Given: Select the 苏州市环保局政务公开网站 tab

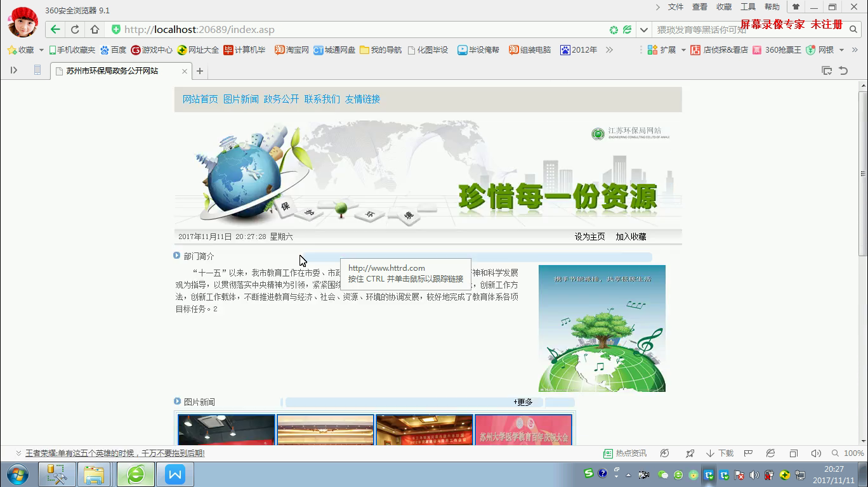Looking at the screenshot, I should click(x=121, y=71).
